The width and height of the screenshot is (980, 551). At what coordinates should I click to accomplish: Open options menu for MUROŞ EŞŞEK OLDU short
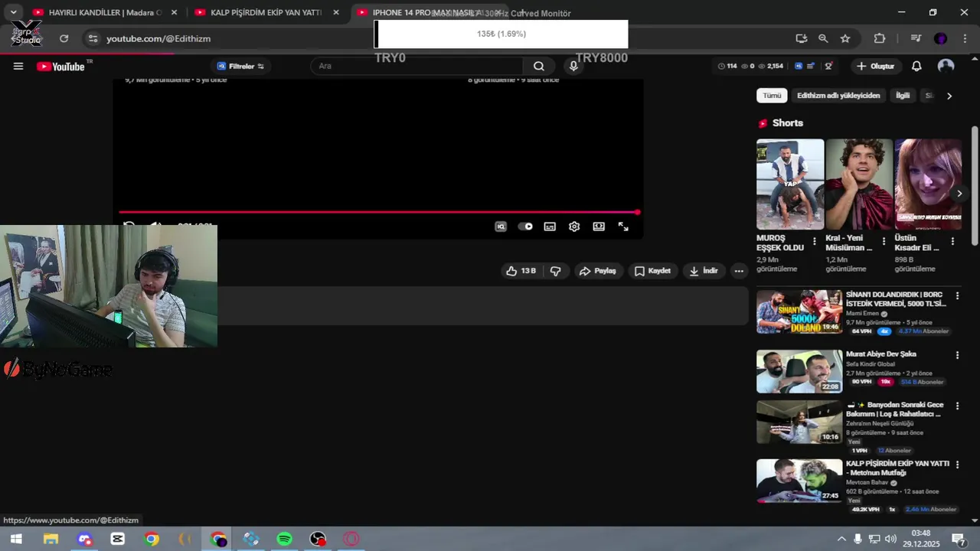click(815, 241)
